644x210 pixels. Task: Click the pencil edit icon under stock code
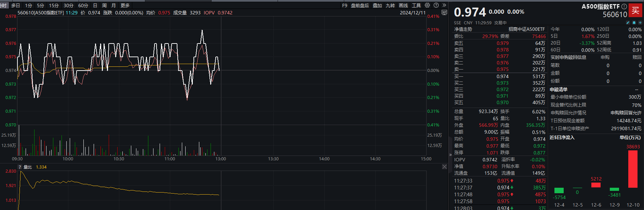pyautogui.click(x=628, y=23)
